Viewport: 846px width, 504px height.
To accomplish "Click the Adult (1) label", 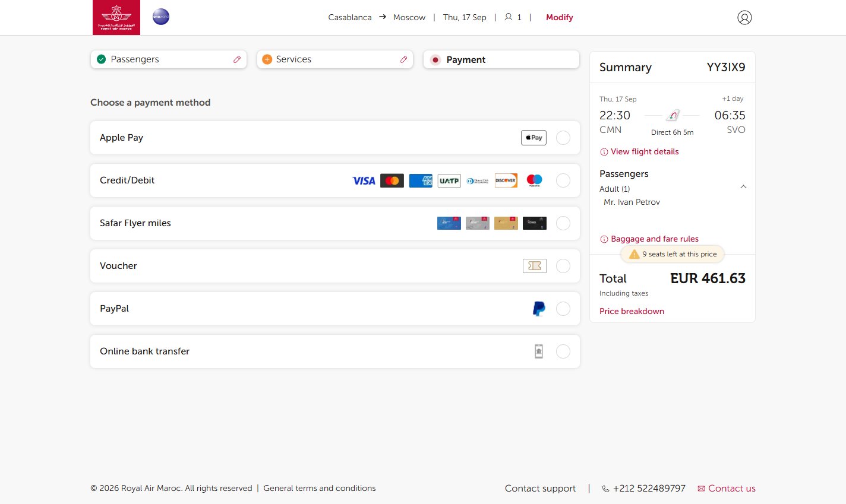I will [x=614, y=189].
